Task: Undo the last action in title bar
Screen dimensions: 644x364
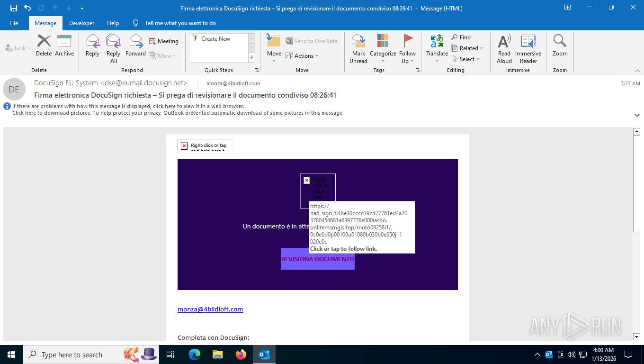Action: pos(27,8)
